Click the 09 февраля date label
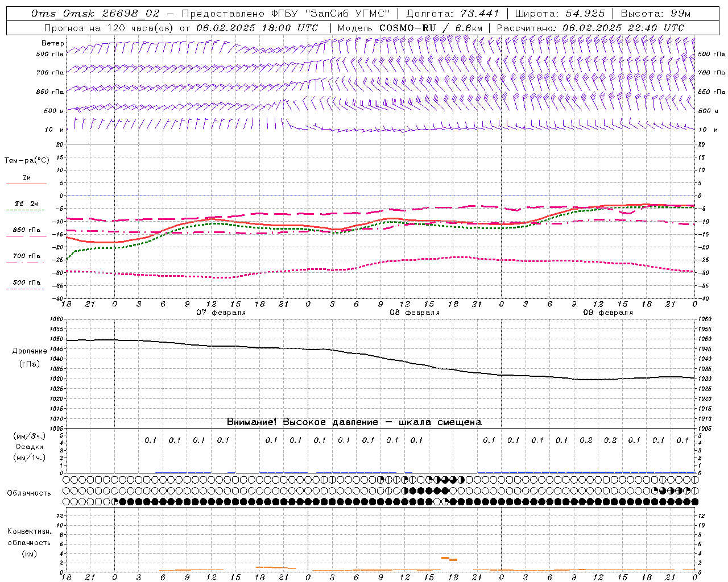Viewport: 728px width, 582px height. point(608,313)
